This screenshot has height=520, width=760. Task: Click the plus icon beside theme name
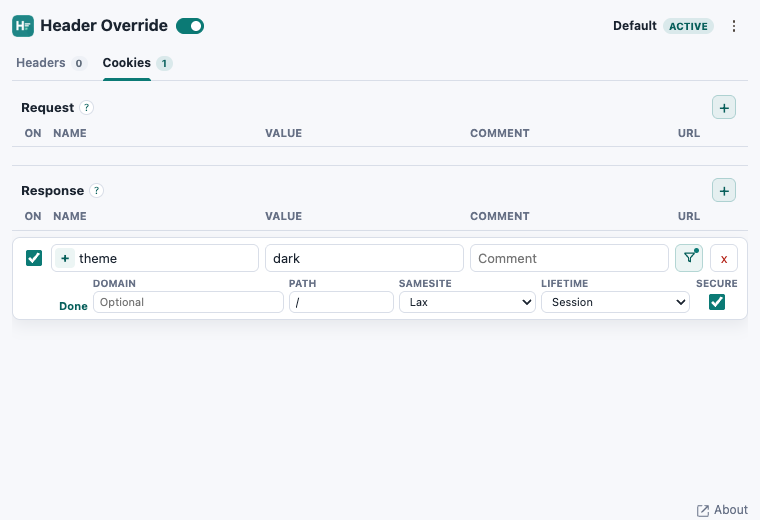click(x=65, y=258)
